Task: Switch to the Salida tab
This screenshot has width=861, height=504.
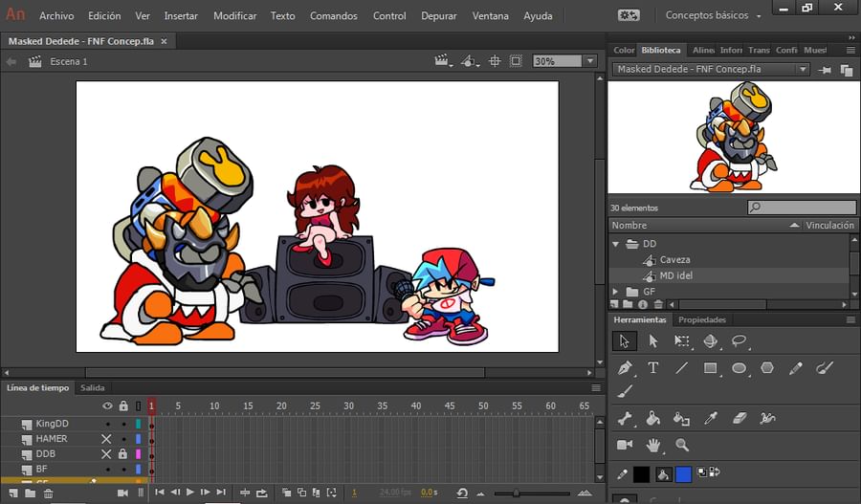Action: (x=92, y=387)
